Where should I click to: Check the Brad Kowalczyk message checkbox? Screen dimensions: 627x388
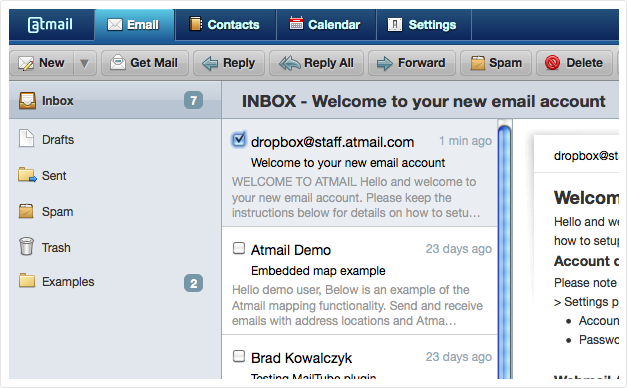pos(239,356)
